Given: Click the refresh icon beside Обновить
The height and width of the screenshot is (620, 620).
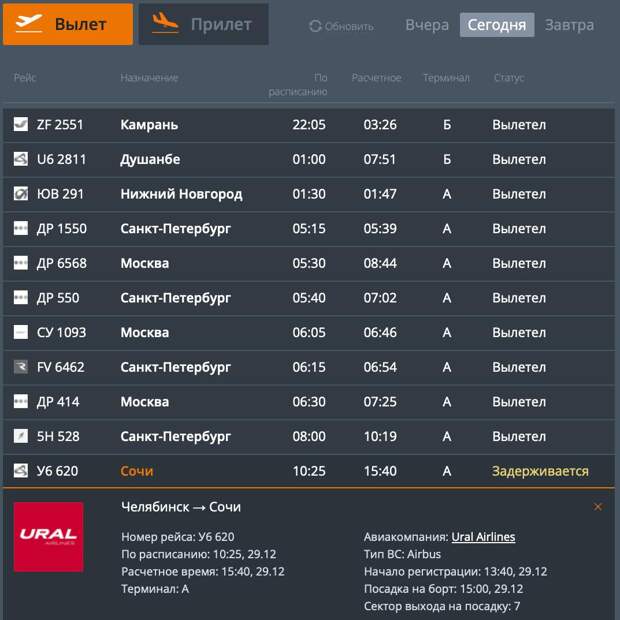Looking at the screenshot, I should click(x=316, y=26).
